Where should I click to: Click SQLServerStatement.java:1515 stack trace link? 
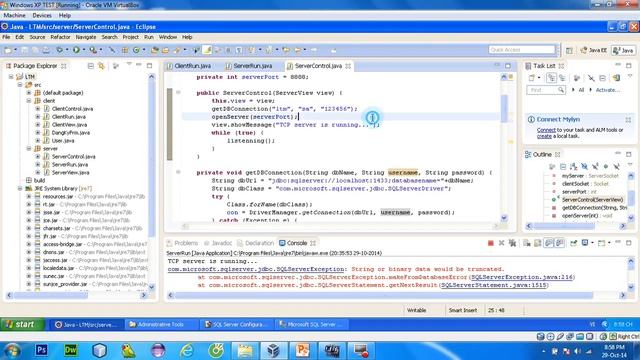493,285
